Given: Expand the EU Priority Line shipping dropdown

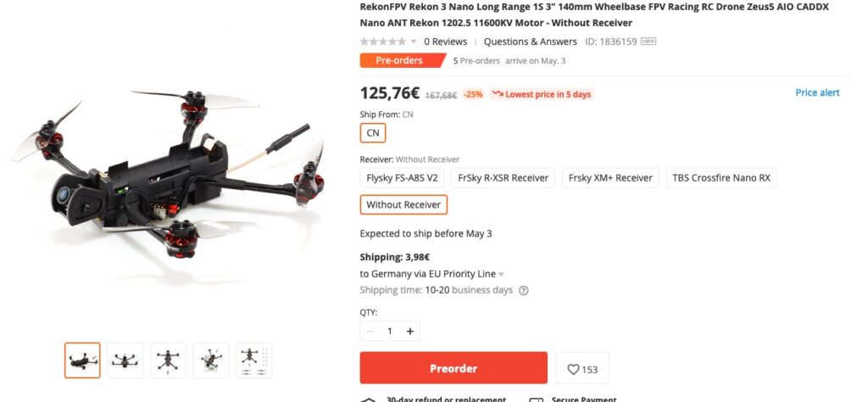Looking at the screenshot, I should click(502, 274).
